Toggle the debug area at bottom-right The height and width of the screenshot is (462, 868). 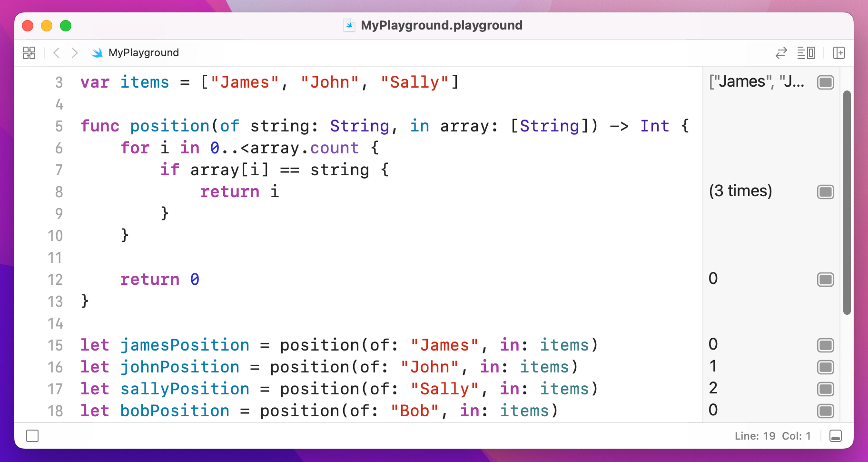pos(835,436)
